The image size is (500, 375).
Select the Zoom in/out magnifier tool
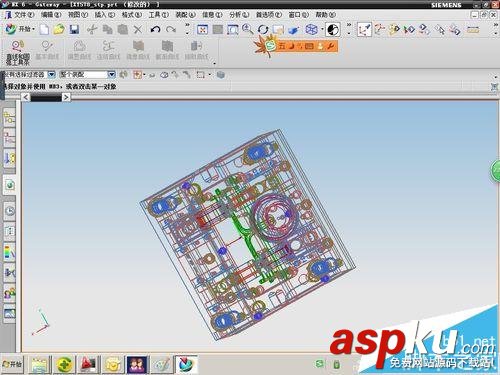(247, 30)
